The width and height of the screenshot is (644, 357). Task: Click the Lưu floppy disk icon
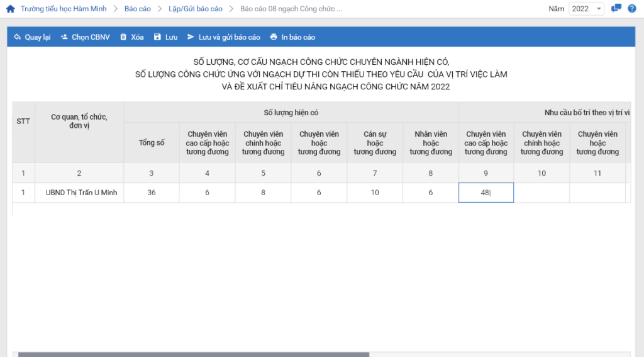[x=157, y=37]
